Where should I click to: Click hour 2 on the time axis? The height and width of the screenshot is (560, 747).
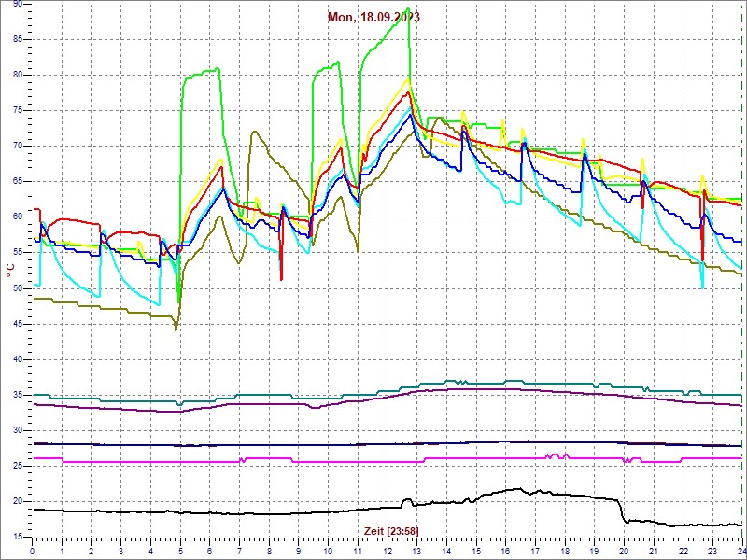91,551
